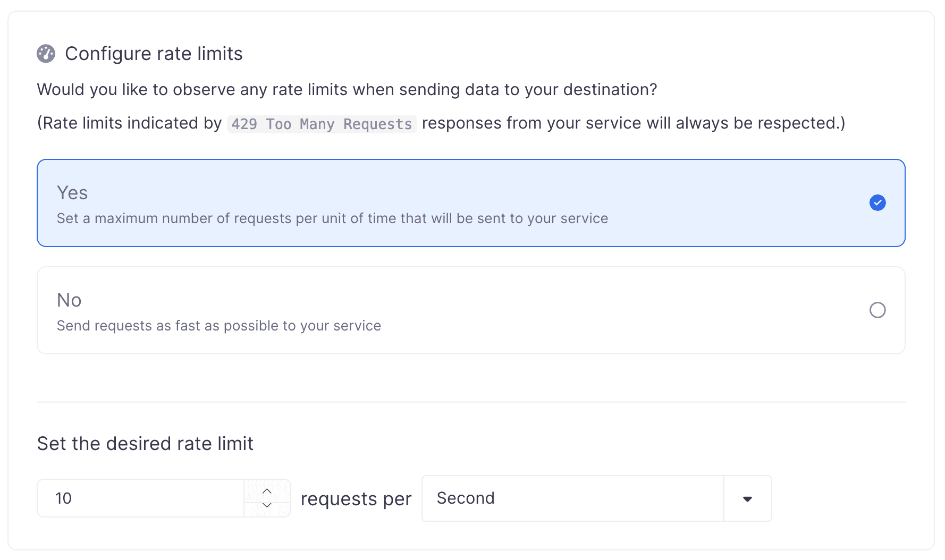Click the 429 Too Many Requests code badge
The height and width of the screenshot is (560, 945).
(x=321, y=123)
